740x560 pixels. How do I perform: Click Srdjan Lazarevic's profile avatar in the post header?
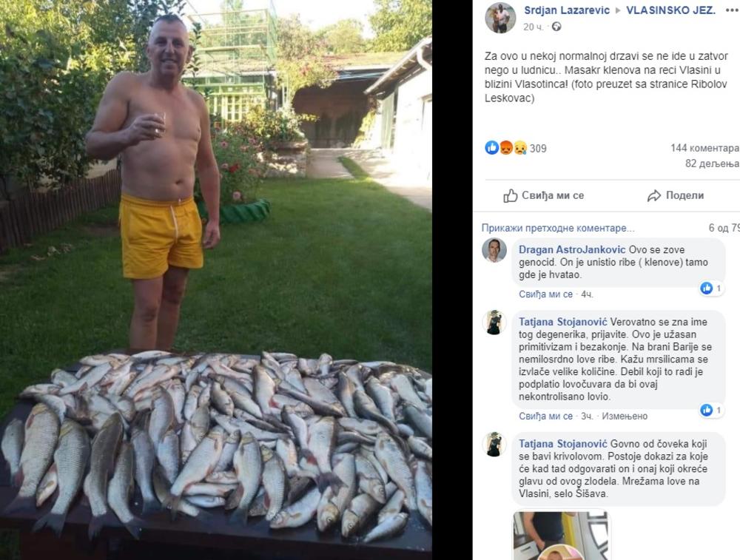[x=500, y=18]
